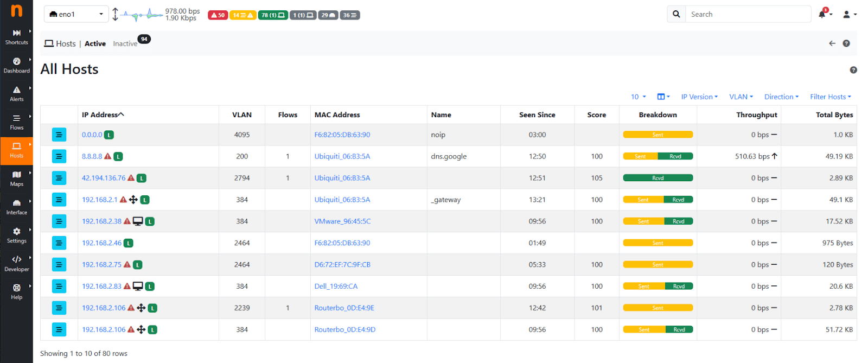This screenshot has height=363, width=868.
Task: Click the red alerts badge showing 50
Action: pyautogui.click(x=218, y=15)
